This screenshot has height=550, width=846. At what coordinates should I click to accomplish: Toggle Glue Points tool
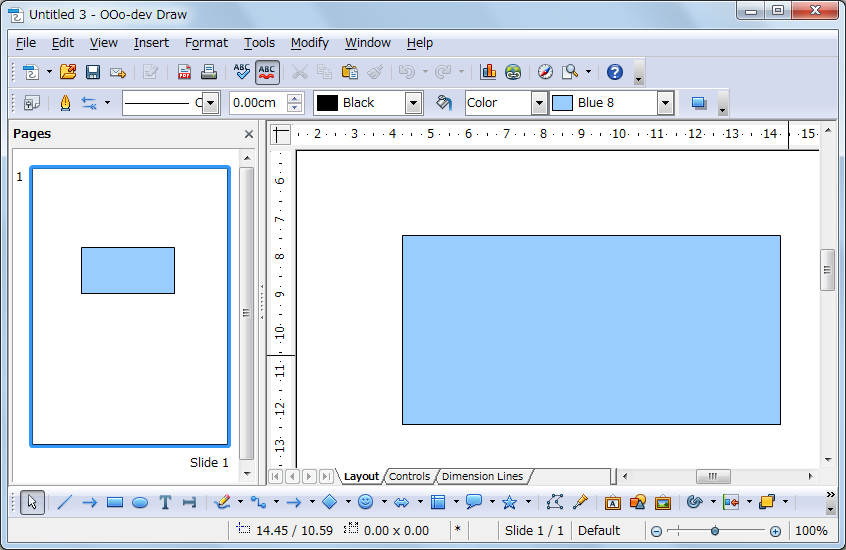[580, 503]
